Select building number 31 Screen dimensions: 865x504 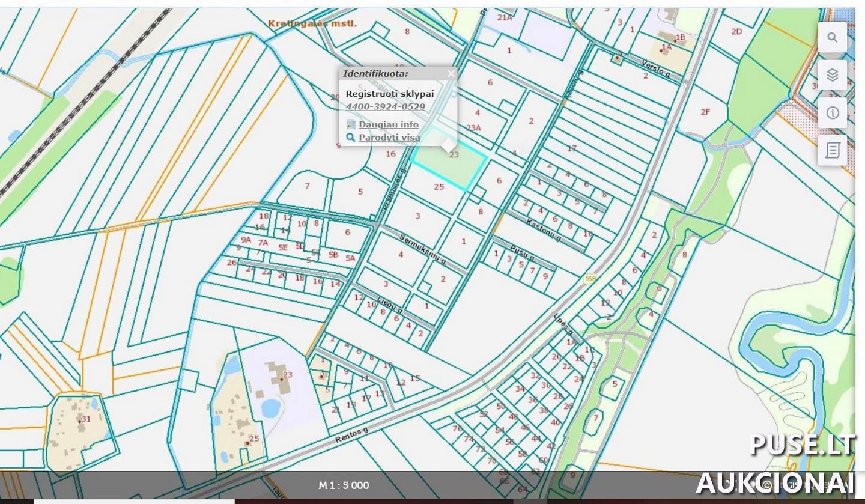coord(86,419)
